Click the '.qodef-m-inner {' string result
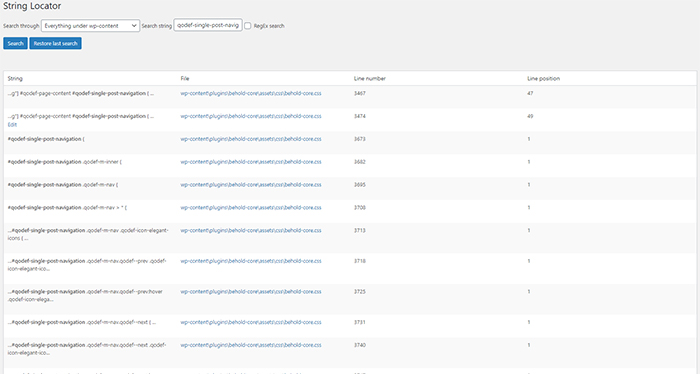700x374 pixels. (64, 162)
